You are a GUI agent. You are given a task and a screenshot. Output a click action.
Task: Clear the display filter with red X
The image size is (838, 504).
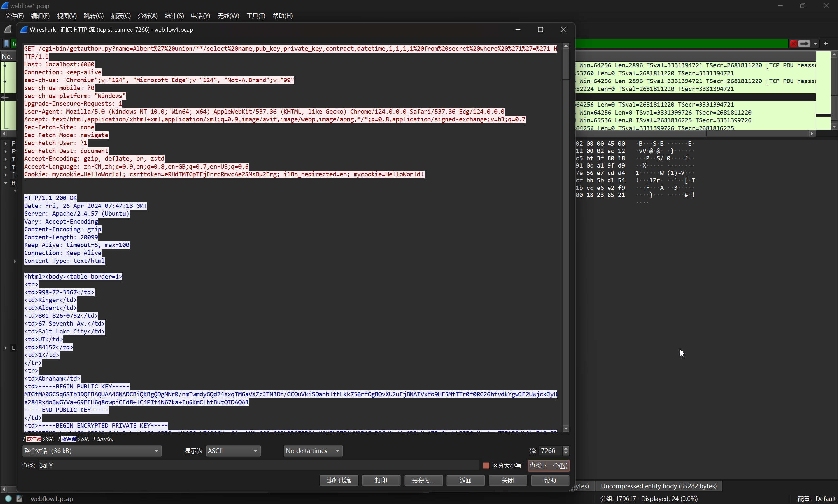pos(793,44)
